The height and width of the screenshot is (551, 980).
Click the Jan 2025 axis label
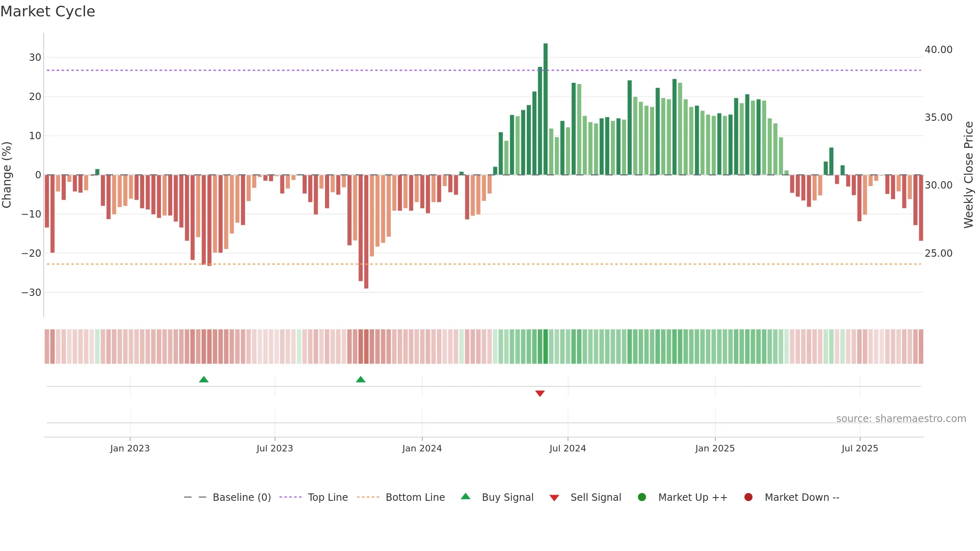715,448
